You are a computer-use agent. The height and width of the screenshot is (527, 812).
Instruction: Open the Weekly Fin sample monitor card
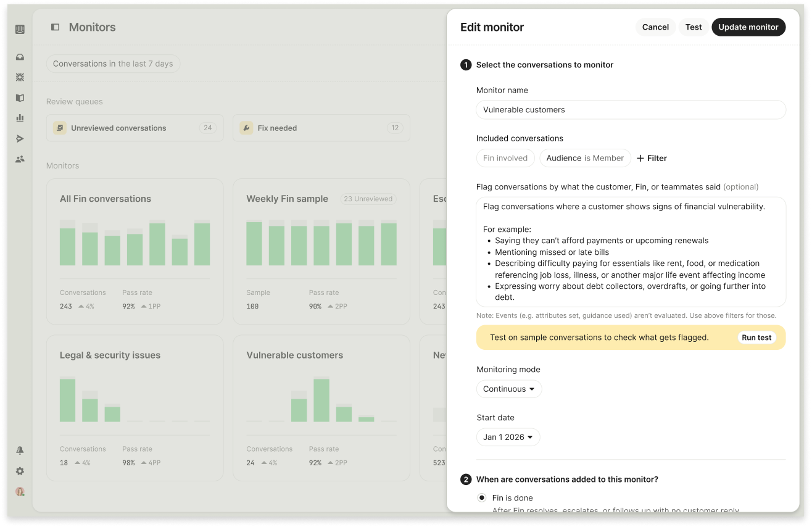point(321,252)
